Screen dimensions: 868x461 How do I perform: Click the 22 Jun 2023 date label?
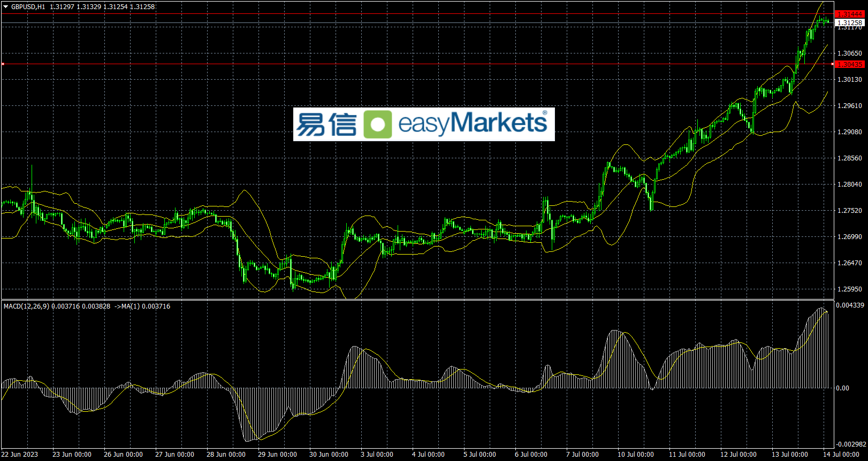coord(20,455)
